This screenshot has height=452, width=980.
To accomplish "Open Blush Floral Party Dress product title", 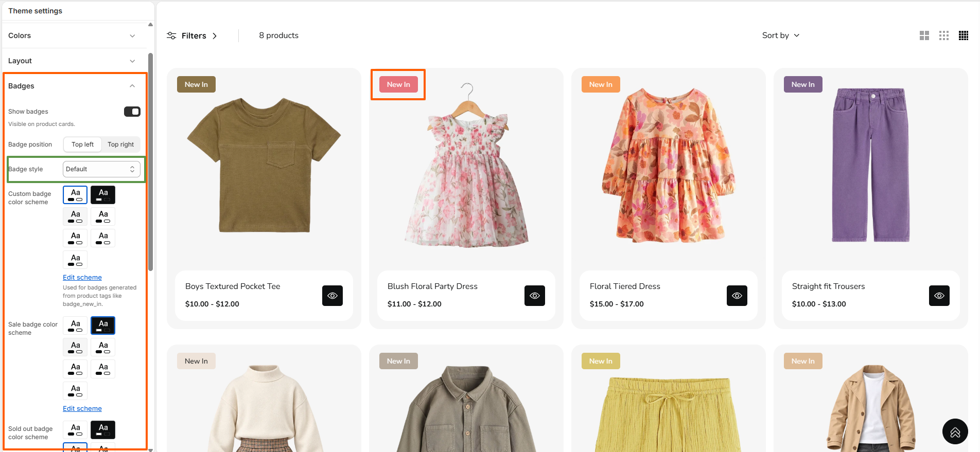I will point(432,286).
